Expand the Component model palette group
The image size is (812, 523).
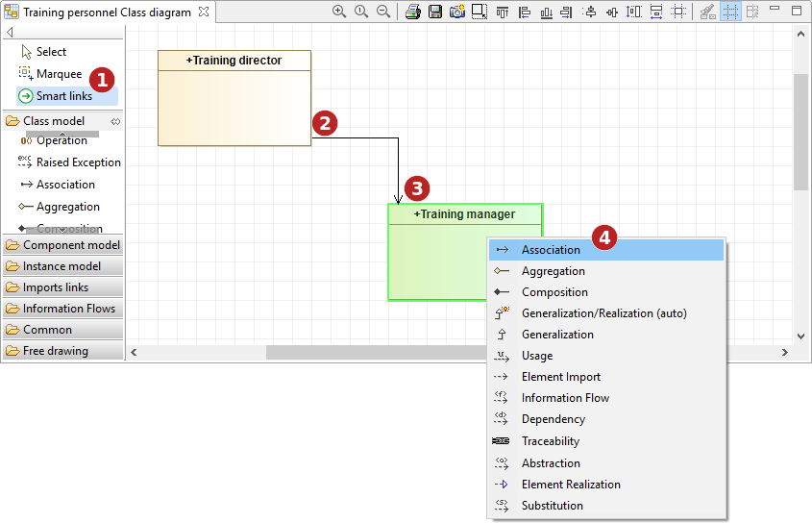[63, 245]
